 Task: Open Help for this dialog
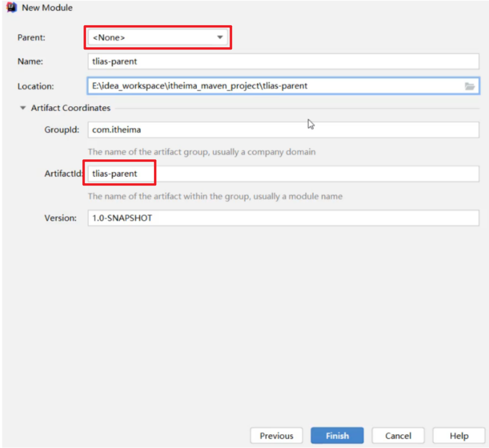(459, 435)
